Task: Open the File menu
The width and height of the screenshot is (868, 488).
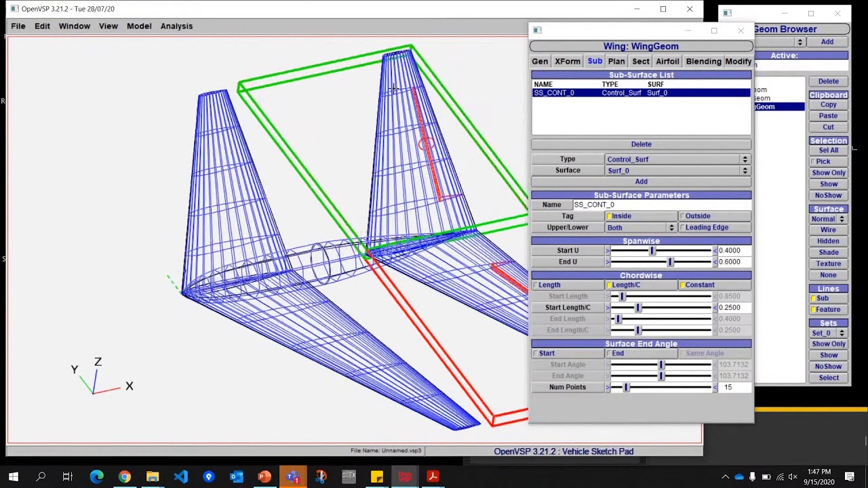Action: (18, 26)
